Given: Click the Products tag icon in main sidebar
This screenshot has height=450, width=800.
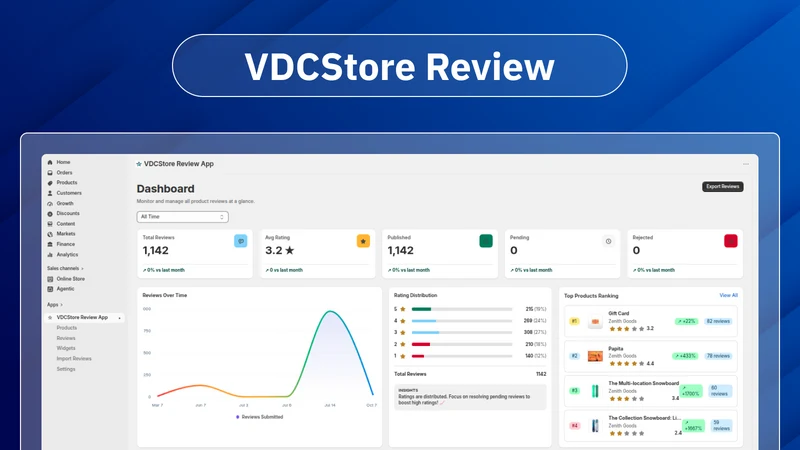Looking at the screenshot, I should tap(50, 183).
